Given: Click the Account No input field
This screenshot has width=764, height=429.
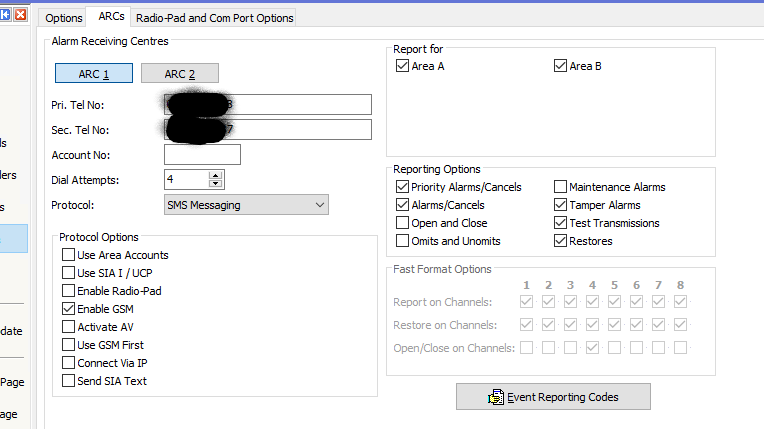Looking at the screenshot, I should click(x=202, y=155).
